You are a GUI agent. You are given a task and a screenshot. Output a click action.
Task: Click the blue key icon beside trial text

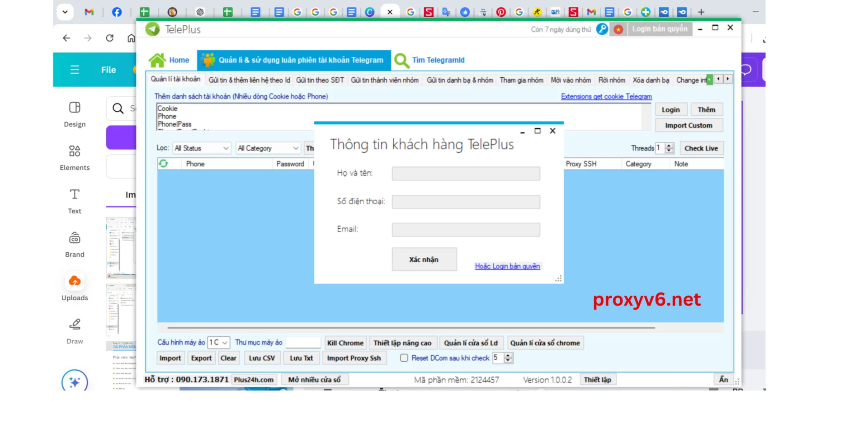pyautogui.click(x=602, y=29)
